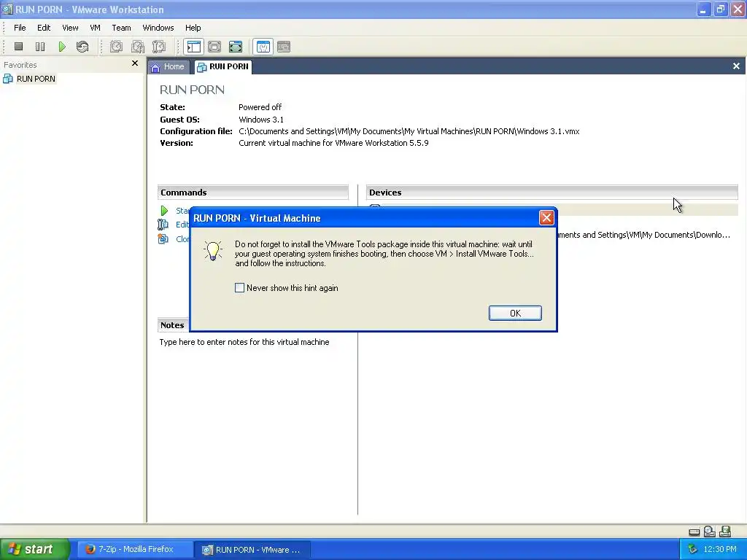Click the Power Off stop icon in toolbar

coord(18,46)
